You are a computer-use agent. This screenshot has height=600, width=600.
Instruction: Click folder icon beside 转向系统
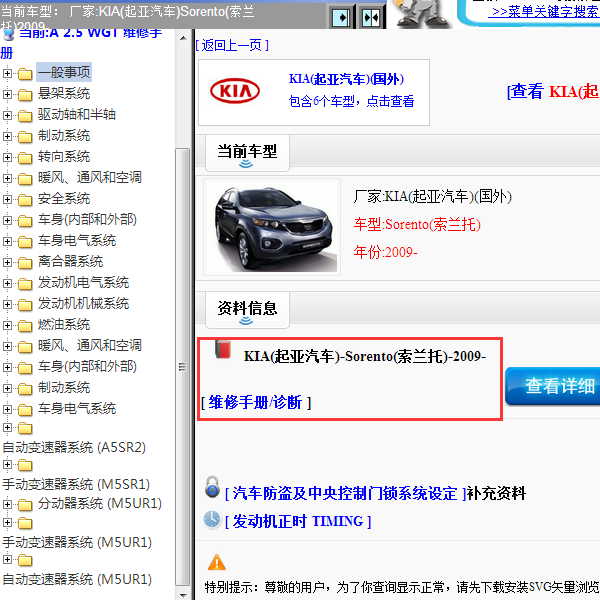[25, 157]
